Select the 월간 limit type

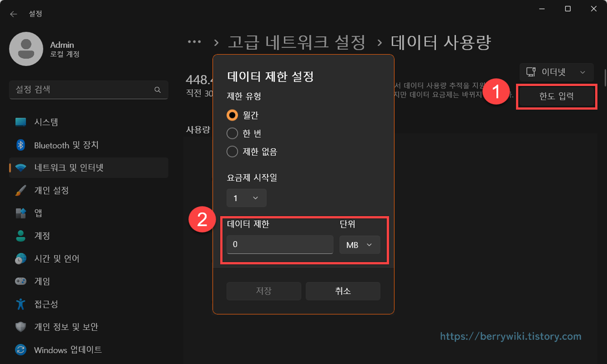coord(232,115)
